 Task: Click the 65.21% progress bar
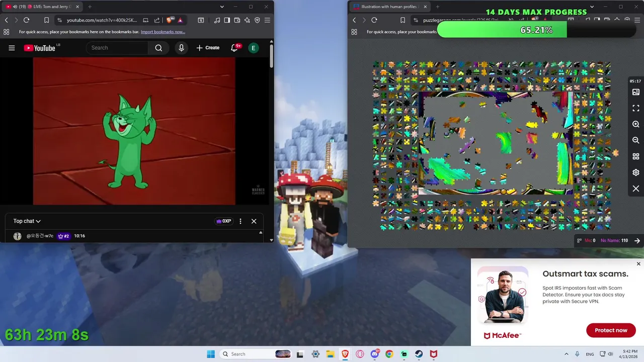[536, 30]
